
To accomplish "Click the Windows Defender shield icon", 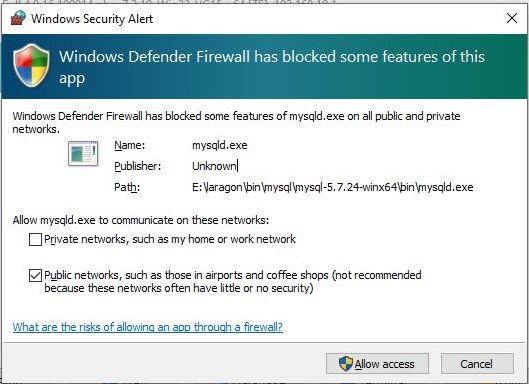I will pyautogui.click(x=31, y=65).
